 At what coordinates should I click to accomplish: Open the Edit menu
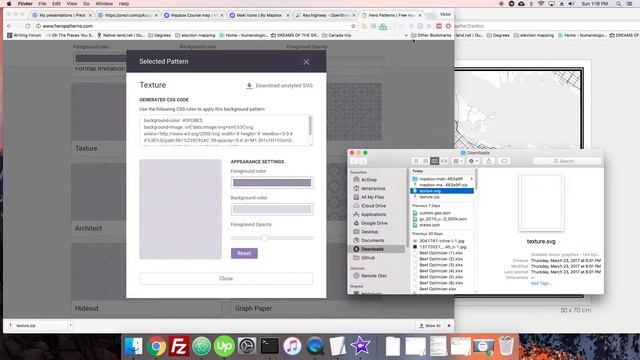point(56,4)
